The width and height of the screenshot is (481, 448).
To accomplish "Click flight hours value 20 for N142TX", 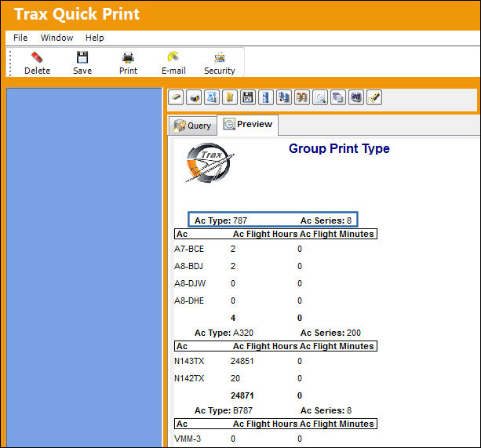I will pos(235,378).
